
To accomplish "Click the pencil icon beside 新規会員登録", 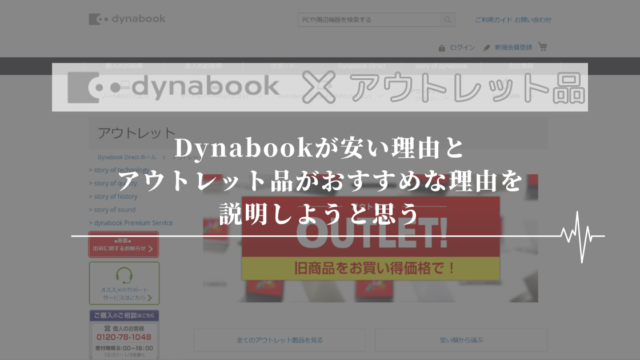I will (x=486, y=48).
